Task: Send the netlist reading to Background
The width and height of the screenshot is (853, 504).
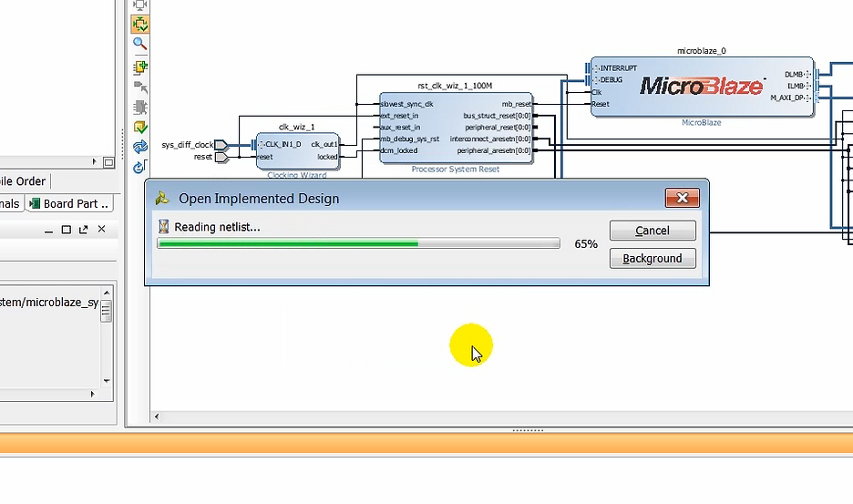Action: 652,258
